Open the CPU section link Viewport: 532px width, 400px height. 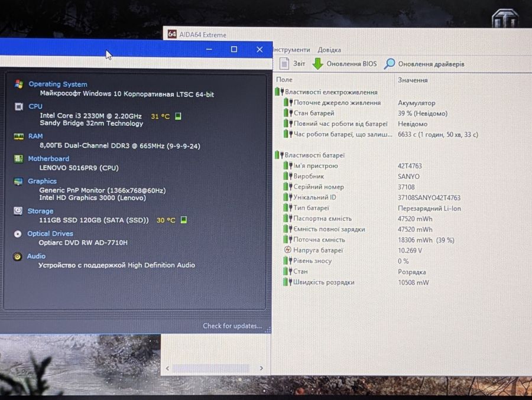35,106
